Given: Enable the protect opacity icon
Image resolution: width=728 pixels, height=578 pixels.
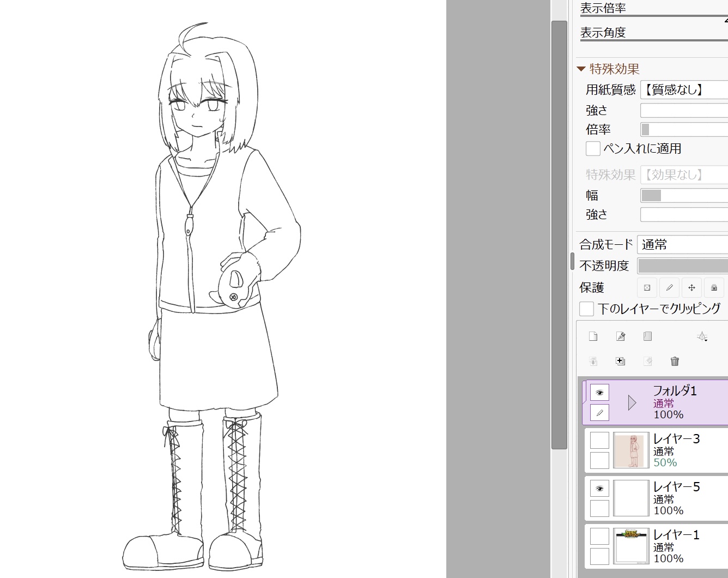Looking at the screenshot, I should 647,287.
